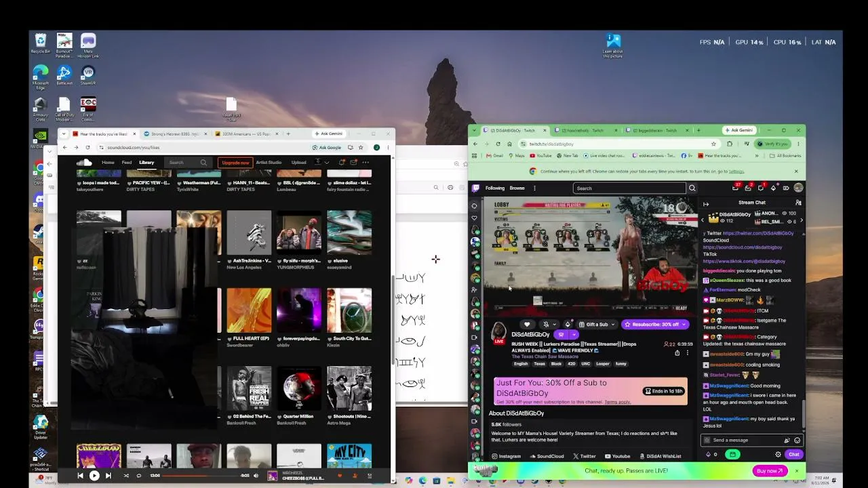This screenshot has width=868, height=488.
Task: Click the SoundCloud track progress bar
Action: [x=201, y=476]
